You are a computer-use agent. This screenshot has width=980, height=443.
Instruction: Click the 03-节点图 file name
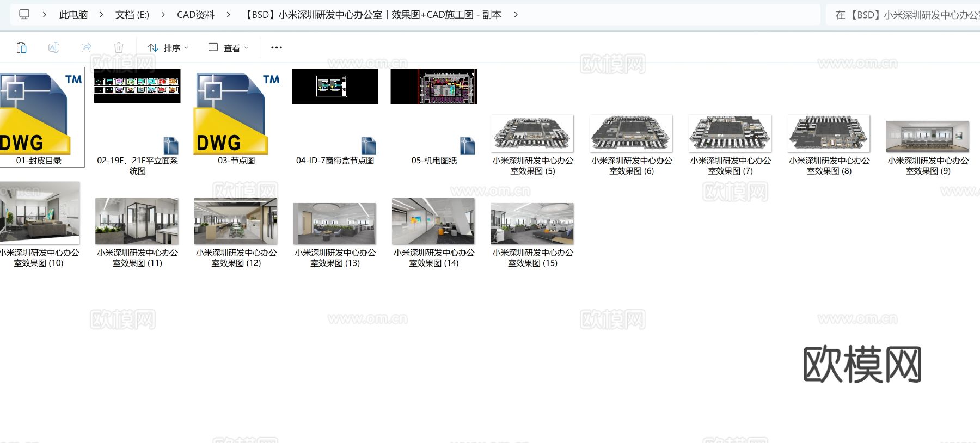tap(236, 161)
